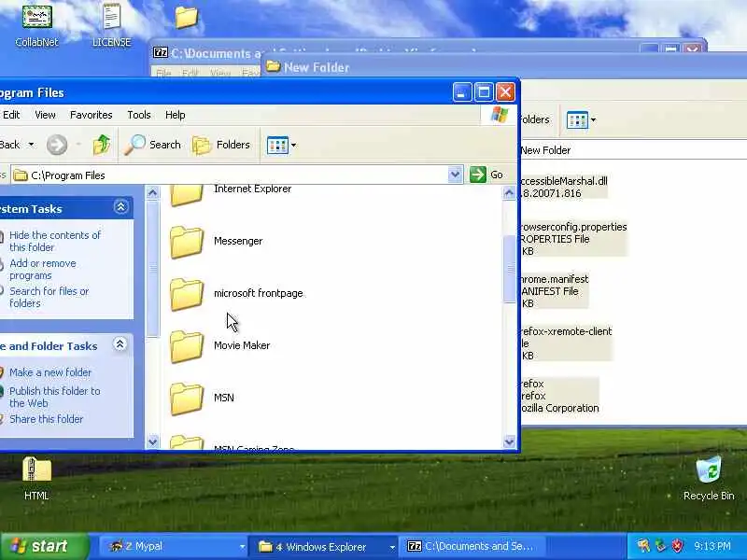747x560 pixels.
Task: Open the Messenger folder icon
Action: [x=186, y=242]
